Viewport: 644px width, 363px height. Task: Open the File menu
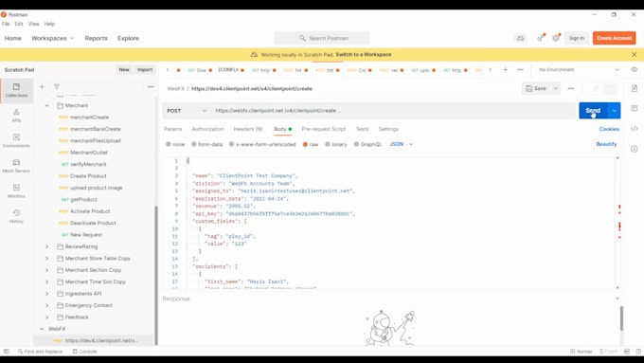coord(6,24)
